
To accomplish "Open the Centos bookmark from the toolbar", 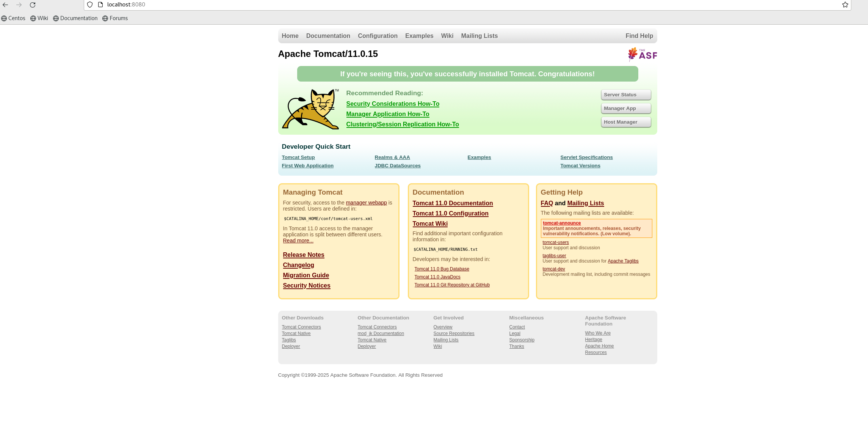I will [13, 18].
